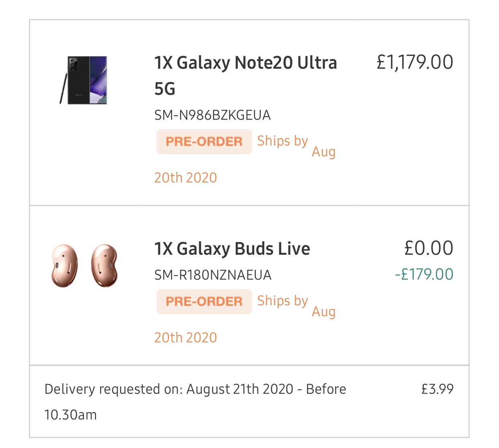Click the PRE-ORDER badge under Galaxy Buds Live
Screen dimensions: 499x448
pos(204,301)
